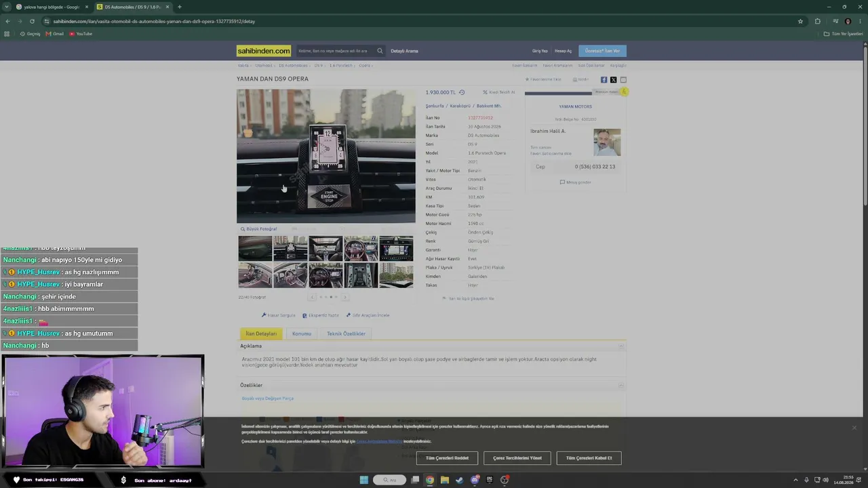The image size is (868, 488).
Task: Click Yazdır print link
Action: tap(580, 79)
